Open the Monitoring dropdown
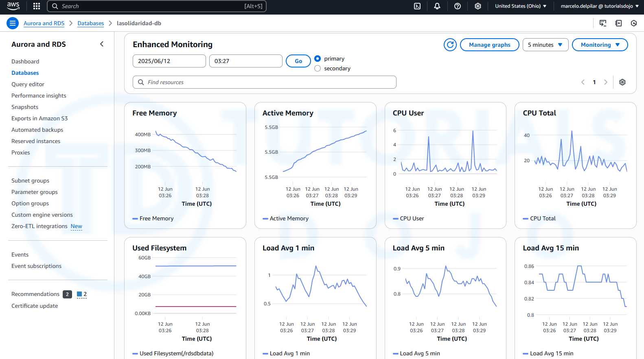This screenshot has height=359, width=644. coord(600,45)
